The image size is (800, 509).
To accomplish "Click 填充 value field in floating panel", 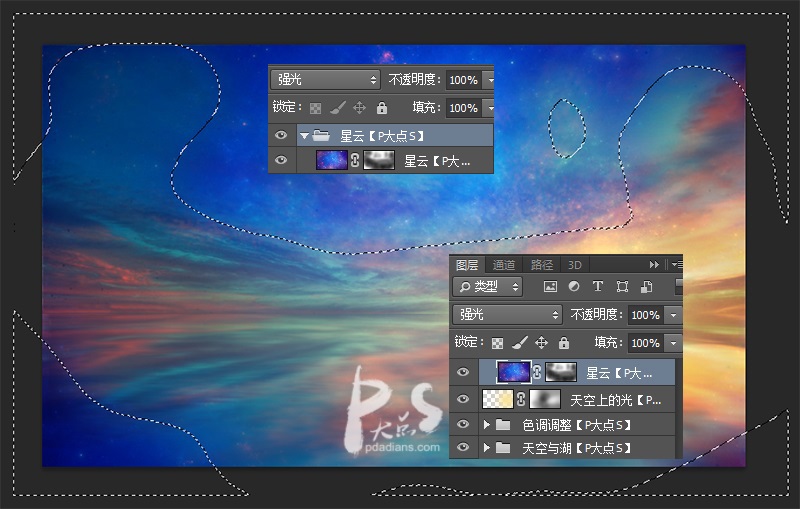I will tap(464, 108).
